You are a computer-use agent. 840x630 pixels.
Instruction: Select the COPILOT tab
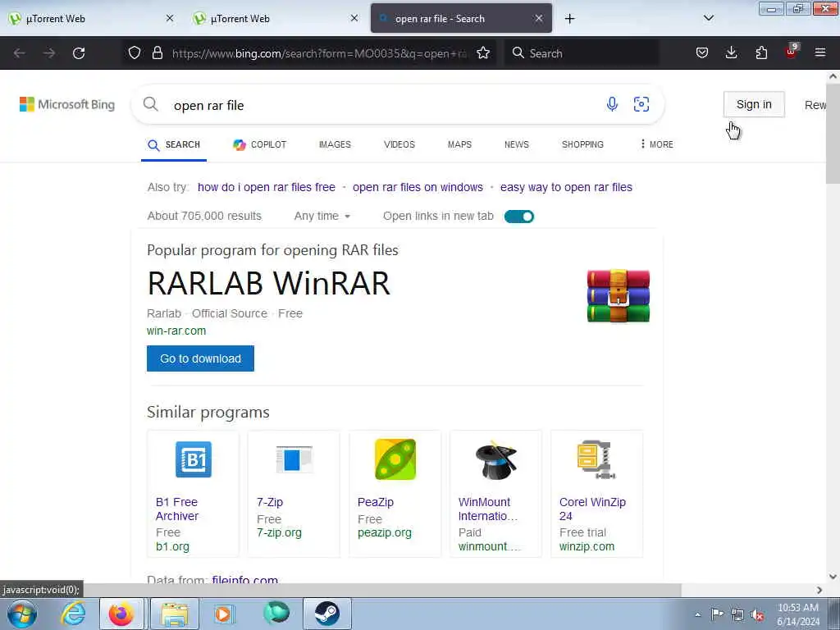[260, 144]
